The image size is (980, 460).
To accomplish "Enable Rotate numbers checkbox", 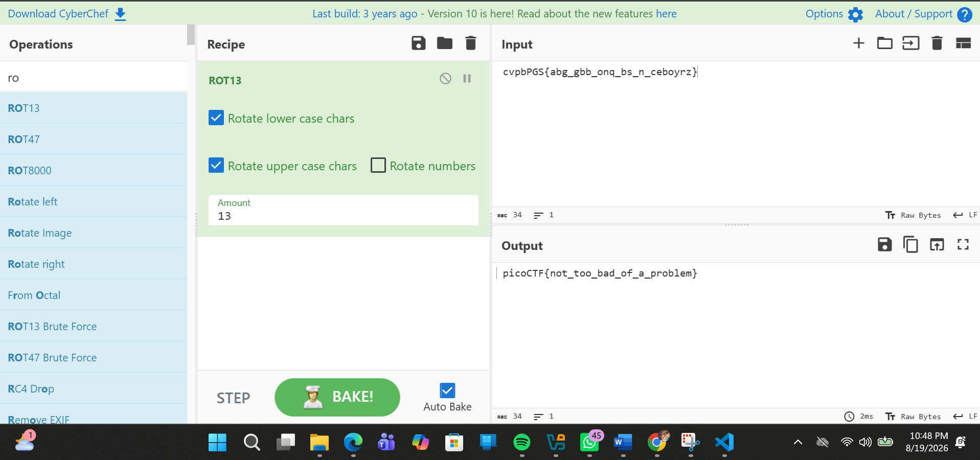I will coord(378,166).
